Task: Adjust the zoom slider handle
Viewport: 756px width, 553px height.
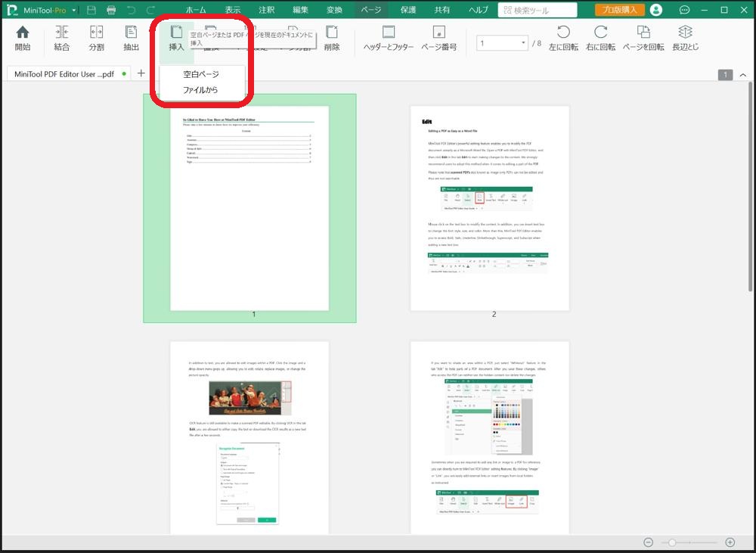Action: click(671, 542)
